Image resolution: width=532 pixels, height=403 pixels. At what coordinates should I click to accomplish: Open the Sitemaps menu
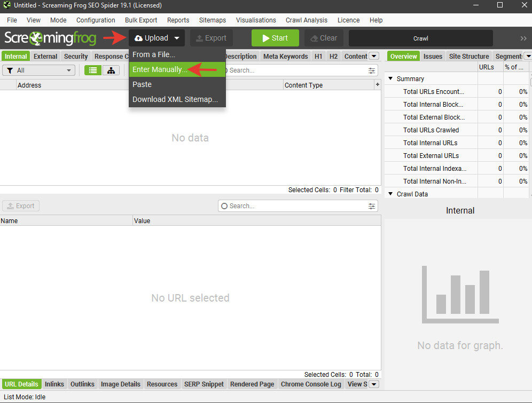pos(213,20)
